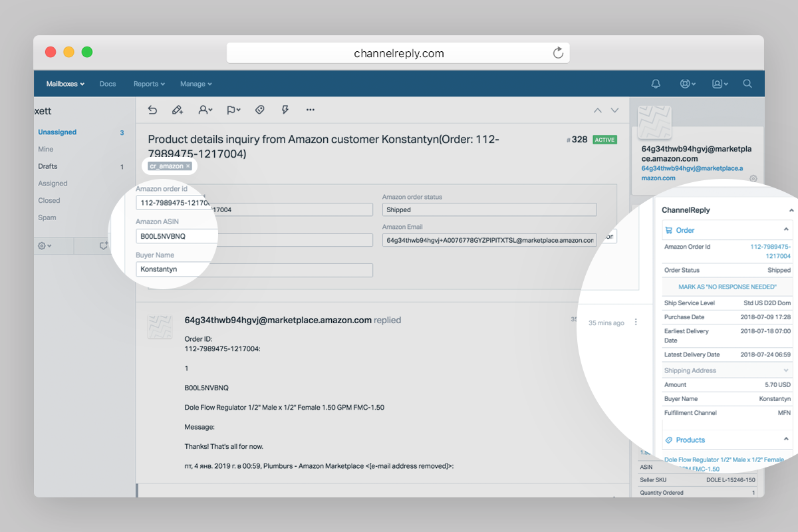Viewport: 798px width, 532px height.
Task: Run a workflow via the lightning icon
Action: coord(285,110)
